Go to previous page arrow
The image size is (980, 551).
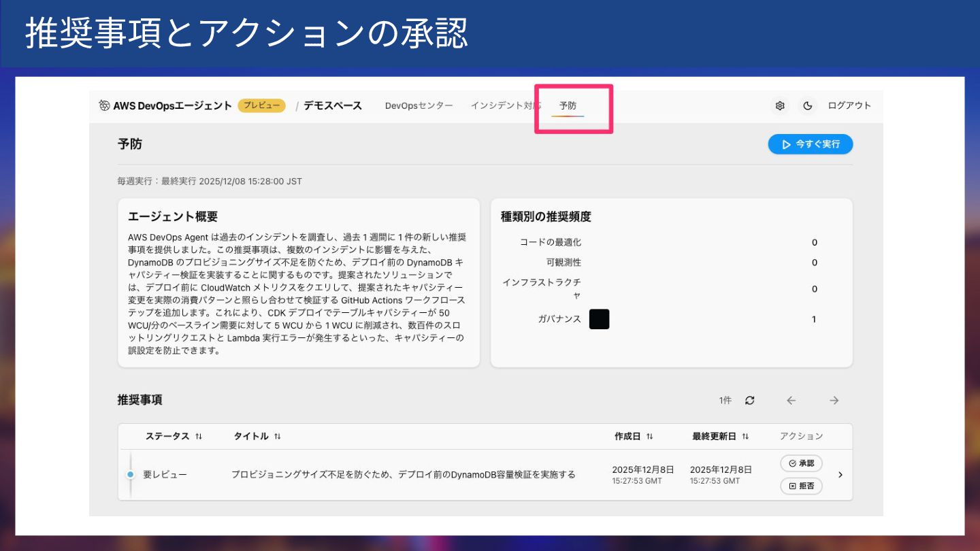(x=791, y=401)
